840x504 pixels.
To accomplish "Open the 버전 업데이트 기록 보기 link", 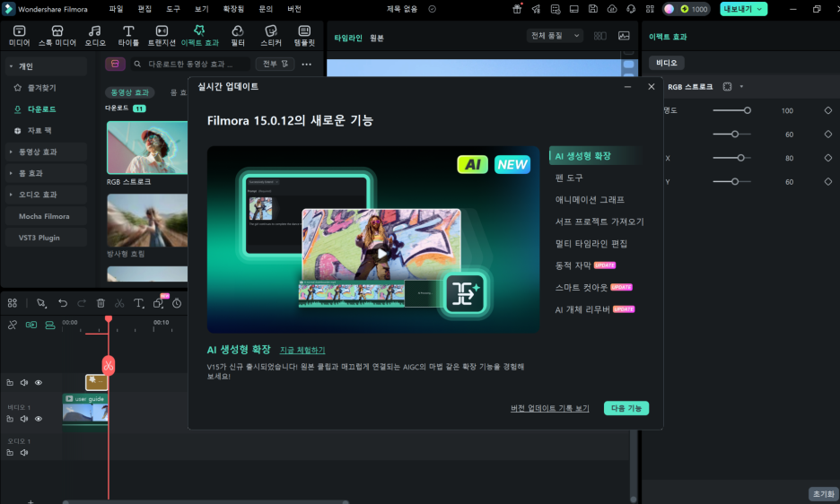I will [549, 408].
